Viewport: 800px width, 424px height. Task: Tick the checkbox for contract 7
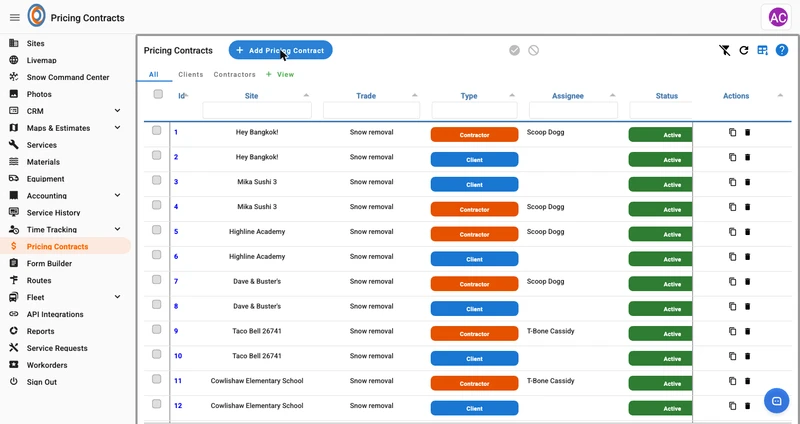coord(157,280)
